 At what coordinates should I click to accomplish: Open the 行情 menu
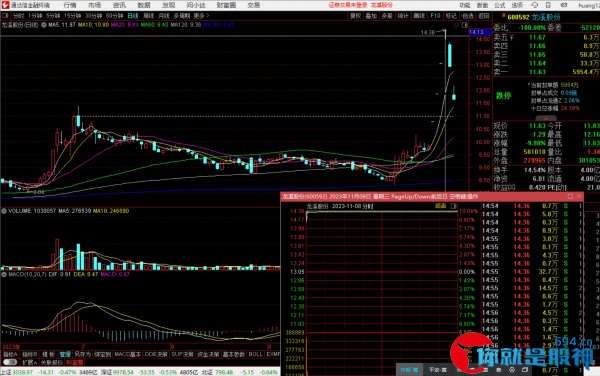point(70,5)
